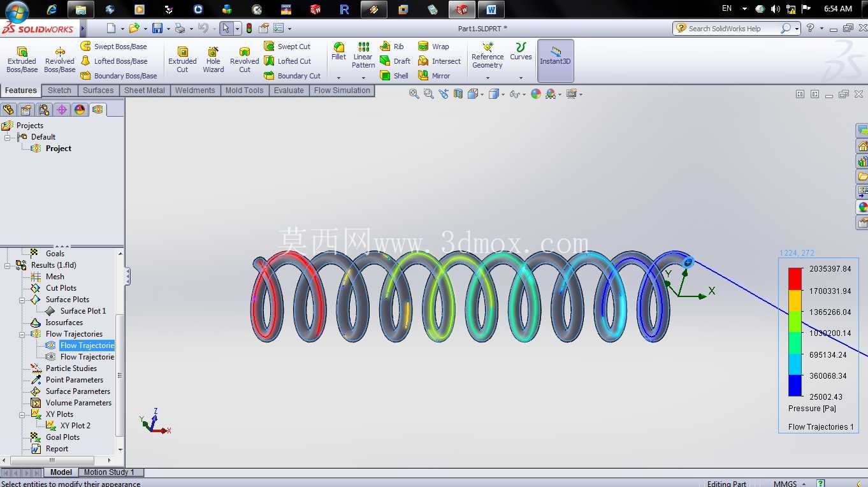
Task: Toggle the Select arrow tool
Action: click(x=226, y=28)
